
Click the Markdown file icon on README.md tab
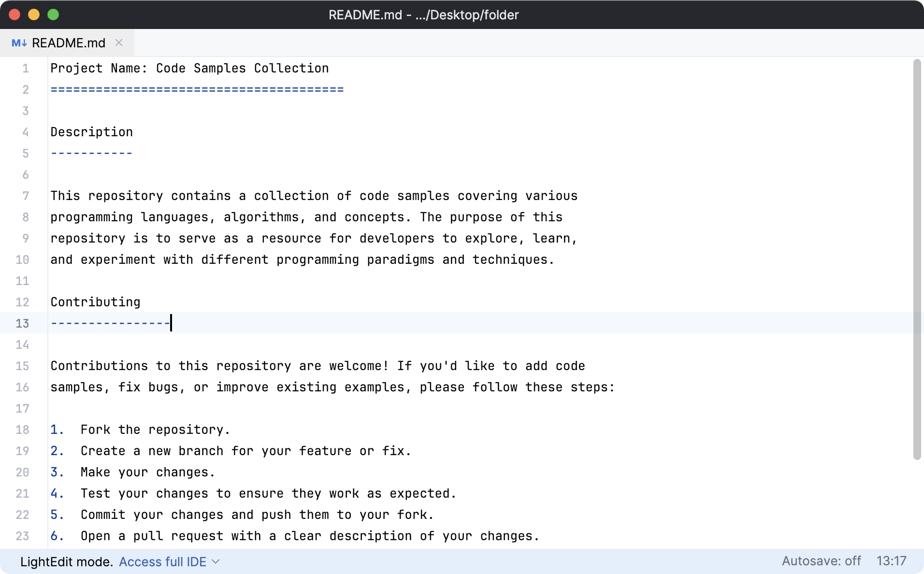[x=19, y=43]
